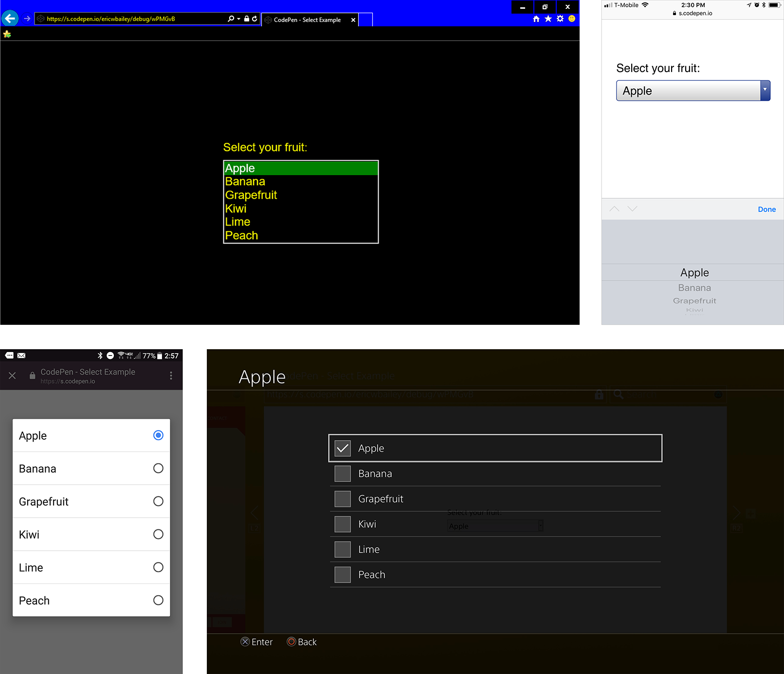784x674 pixels.
Task: Expand the search provider dropdown arrow
Action: click(238, 19)
